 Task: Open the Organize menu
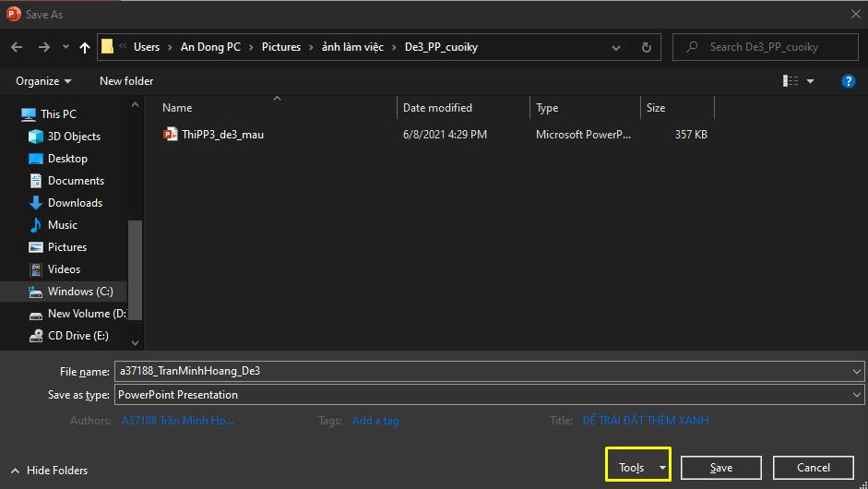coord(43,81)
